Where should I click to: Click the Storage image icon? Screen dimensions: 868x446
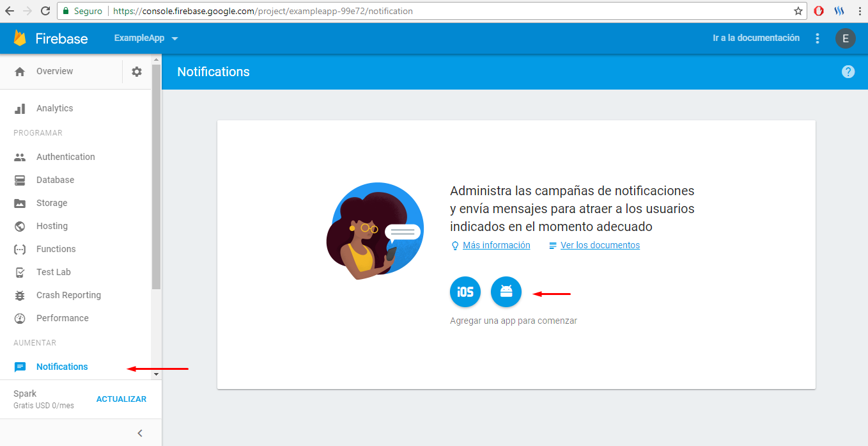pos(20,203)
